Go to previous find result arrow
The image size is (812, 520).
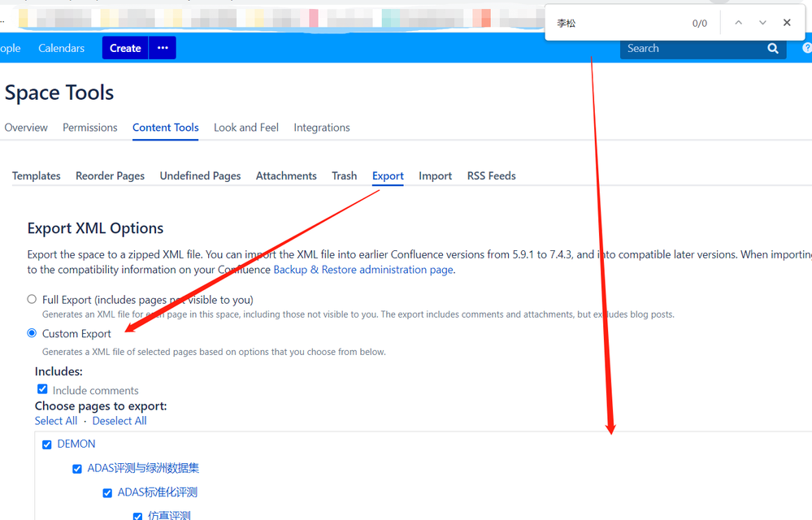739,23
